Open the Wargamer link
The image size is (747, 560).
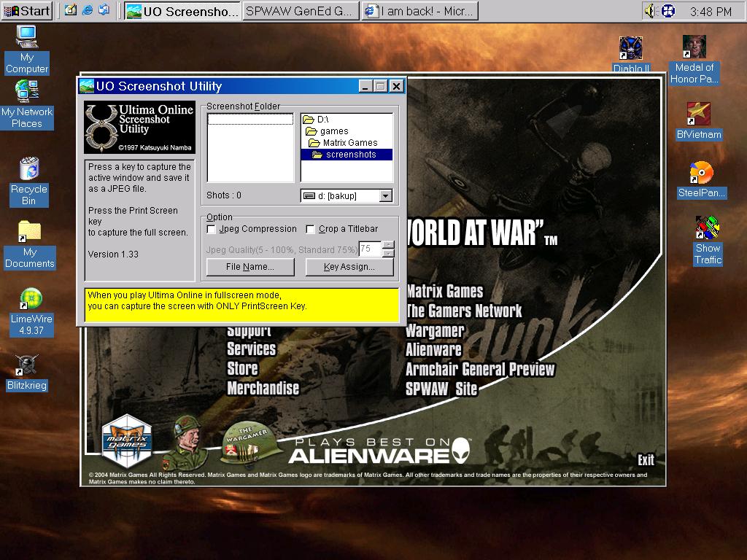tap(435, 330)
